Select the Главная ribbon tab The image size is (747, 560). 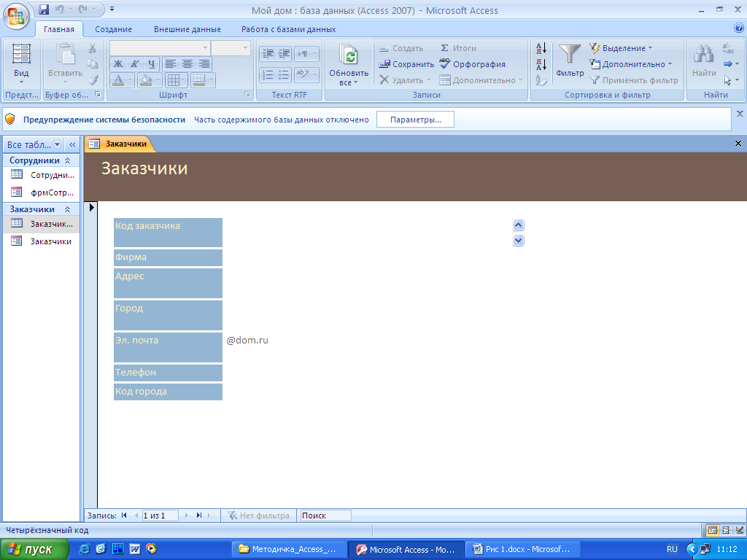tap(59, 29)
